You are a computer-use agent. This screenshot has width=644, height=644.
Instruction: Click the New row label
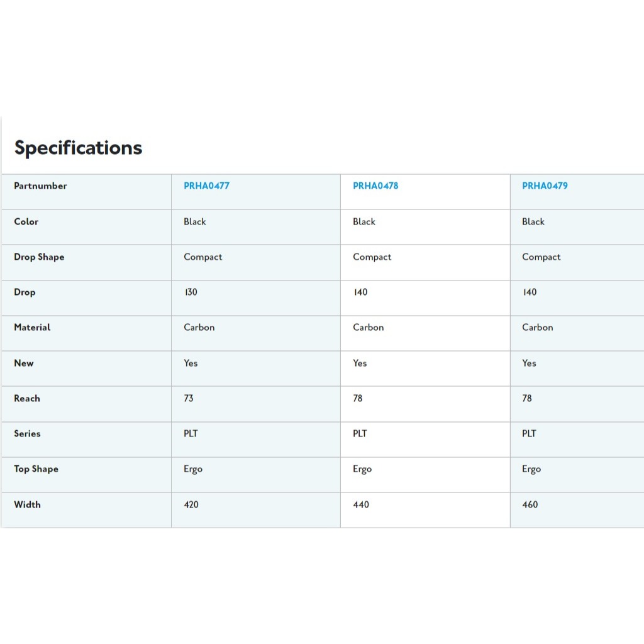click(24, 363)
